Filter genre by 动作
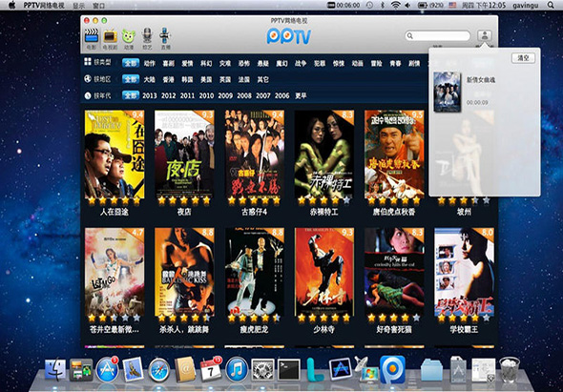The image size is (563, 392). pyautogui.click(x=150, y=64)
